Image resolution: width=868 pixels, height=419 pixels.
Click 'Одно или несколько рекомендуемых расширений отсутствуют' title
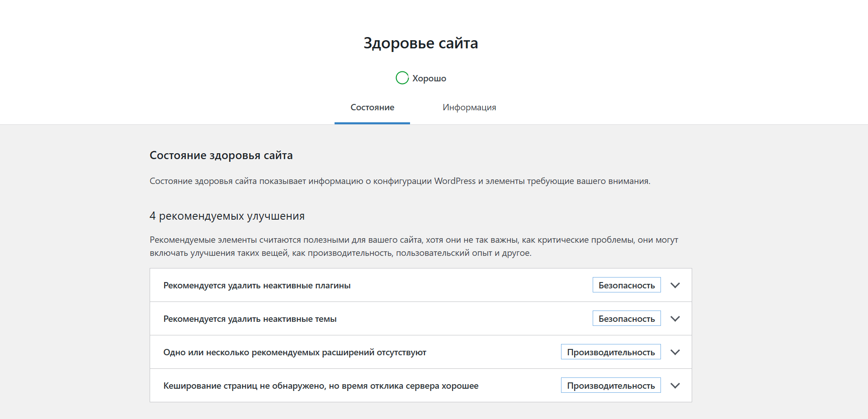(294, 352)
